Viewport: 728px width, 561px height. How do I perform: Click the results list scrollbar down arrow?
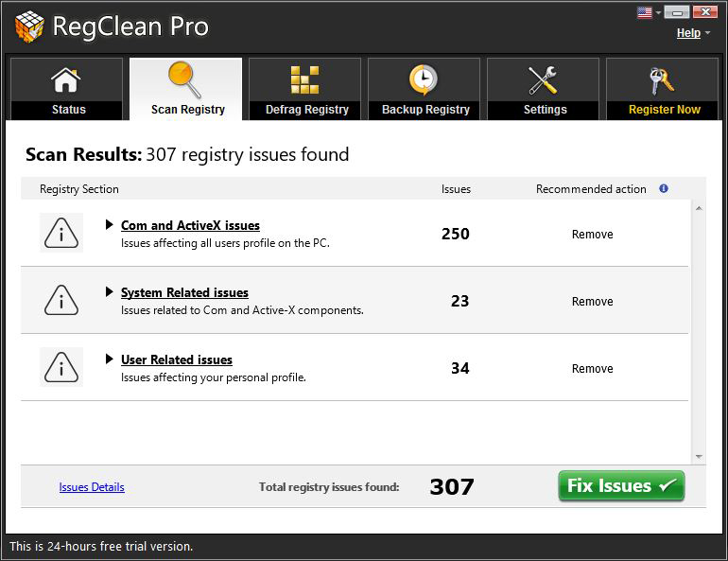click(x=699, y=457)
